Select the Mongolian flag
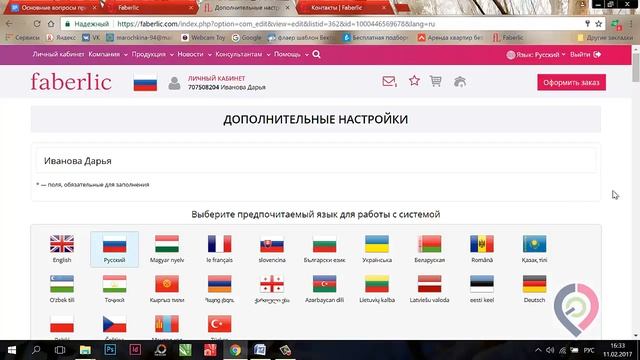This screenshot has height=360, width=640. click(x=167, y=324)
